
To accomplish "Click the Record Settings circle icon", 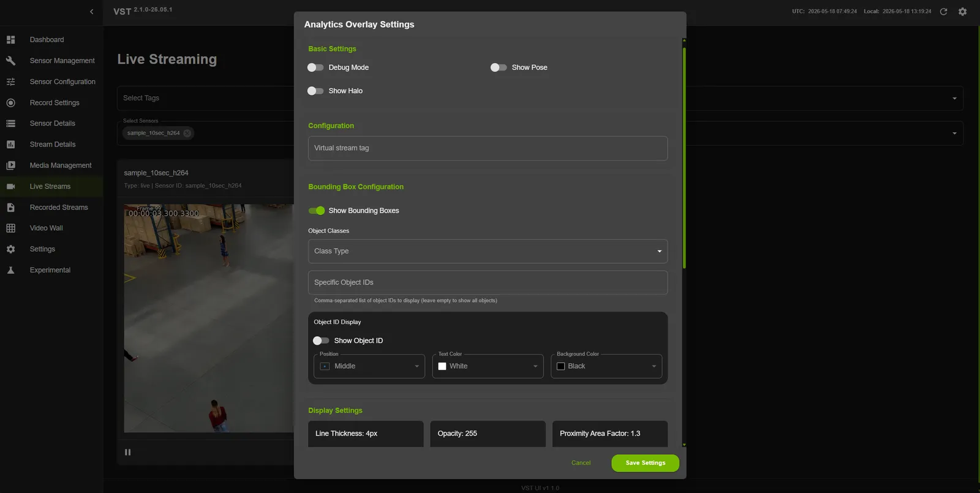I will [10, 103].
